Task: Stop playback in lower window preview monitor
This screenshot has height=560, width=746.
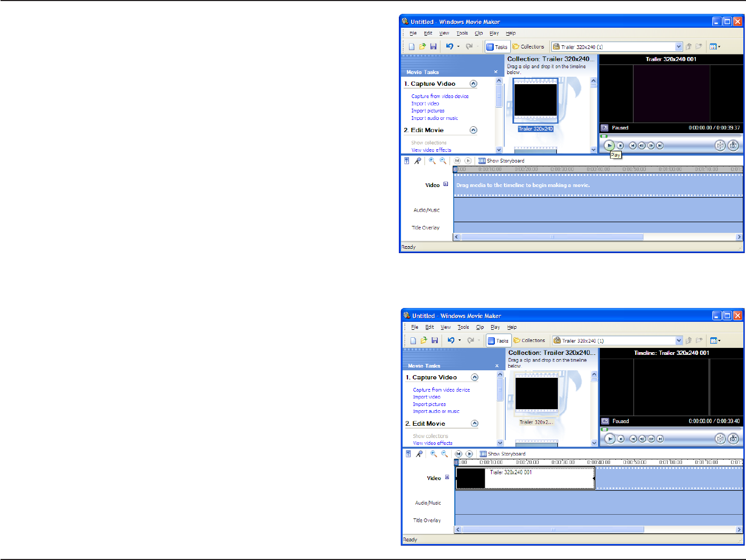Action: [x=621, y=439]
